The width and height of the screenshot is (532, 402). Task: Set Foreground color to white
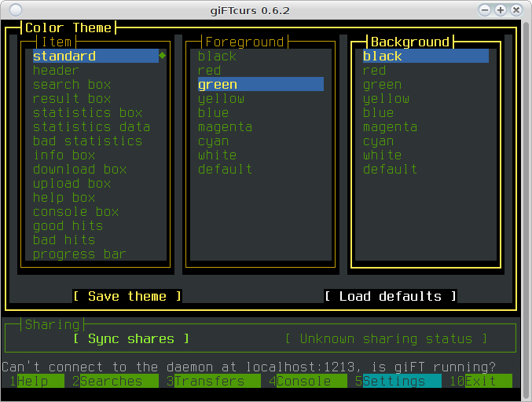click(217, 155)
